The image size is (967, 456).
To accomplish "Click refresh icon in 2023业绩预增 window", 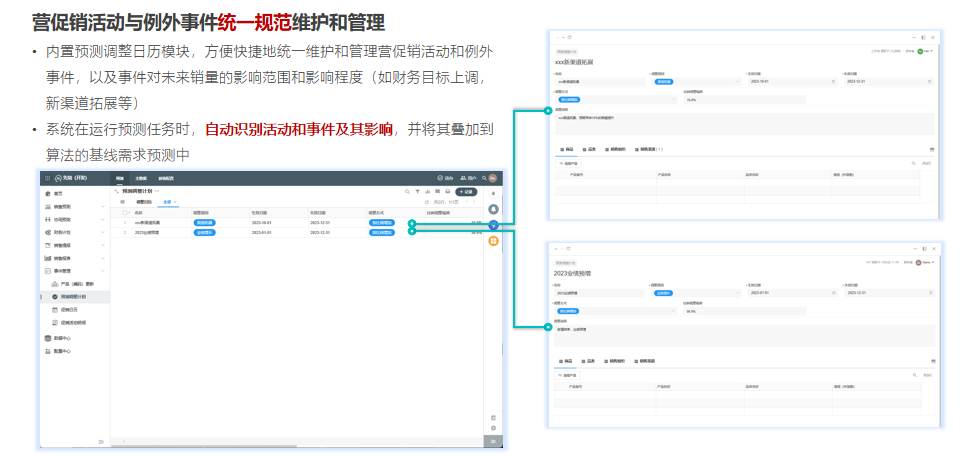I will (569, 249).
